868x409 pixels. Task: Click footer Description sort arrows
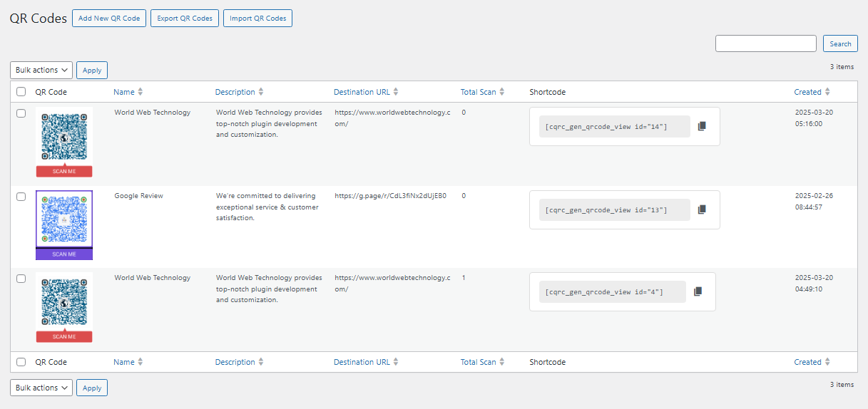coord(261,362)
